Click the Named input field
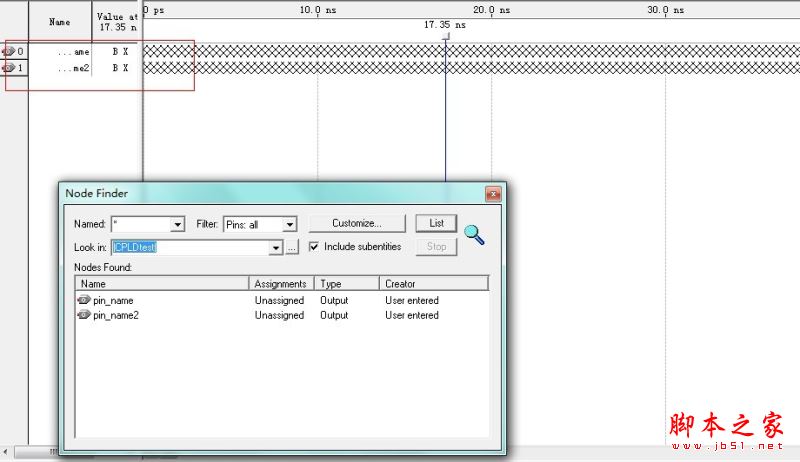Viewport: 800px width, 462px height. point(141,224)
